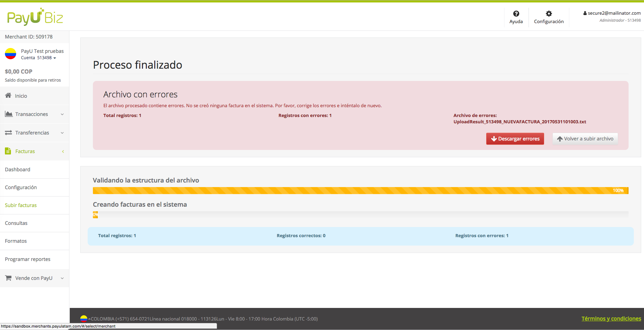Open the Configuración gear icon

pos(549,14)
